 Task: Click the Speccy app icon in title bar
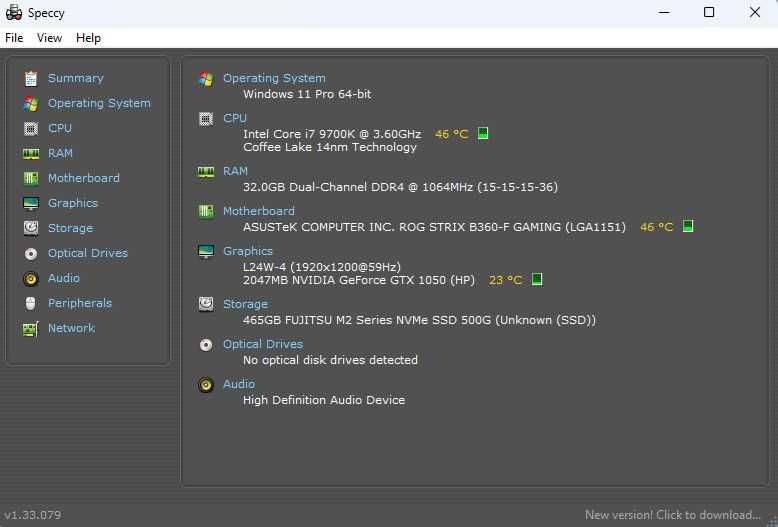[14, 12]
